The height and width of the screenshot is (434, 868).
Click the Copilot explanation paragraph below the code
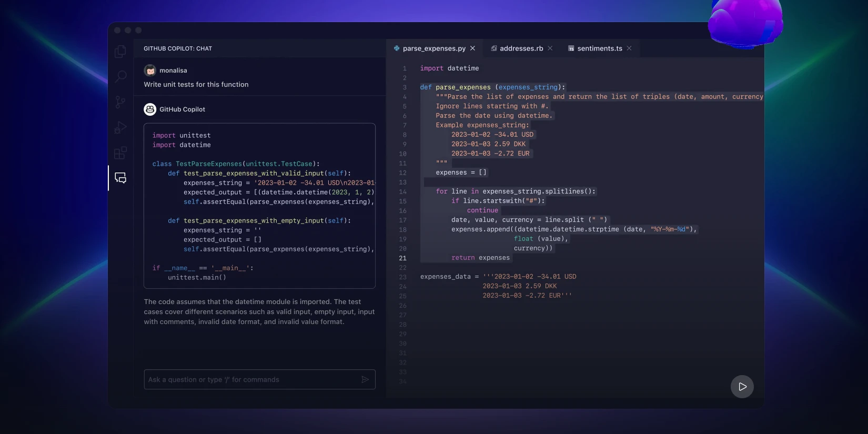[x=259, y=311]
